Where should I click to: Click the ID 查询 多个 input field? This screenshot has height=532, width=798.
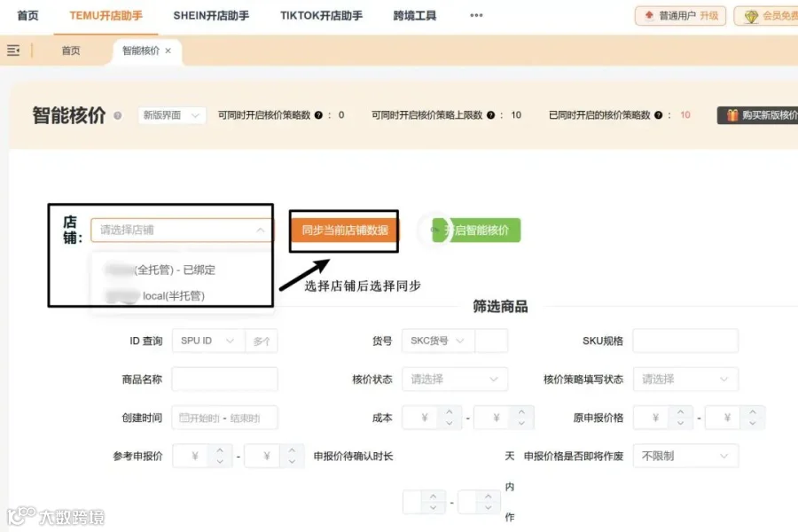tap(262, 340)
